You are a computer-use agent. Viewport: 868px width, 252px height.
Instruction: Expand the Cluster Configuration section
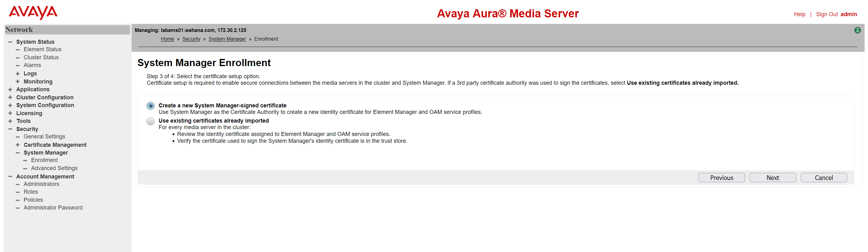click(10, 97)
